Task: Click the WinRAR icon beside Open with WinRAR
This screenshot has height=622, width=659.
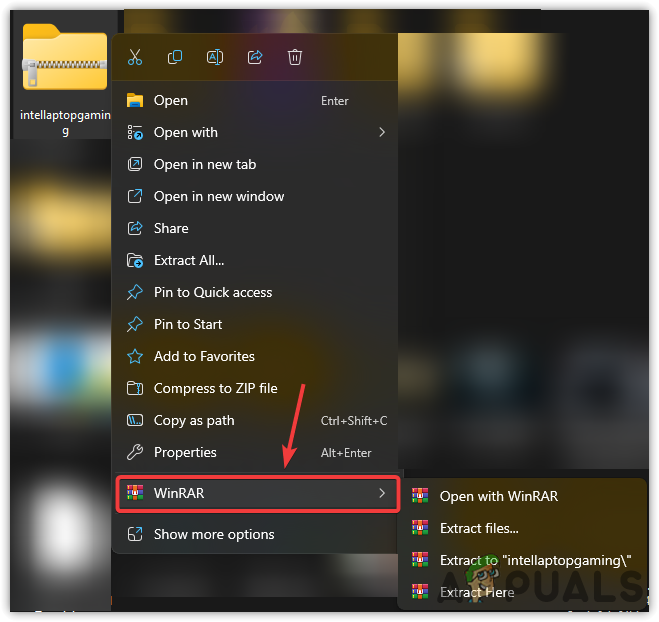Action: coord(420,496)
